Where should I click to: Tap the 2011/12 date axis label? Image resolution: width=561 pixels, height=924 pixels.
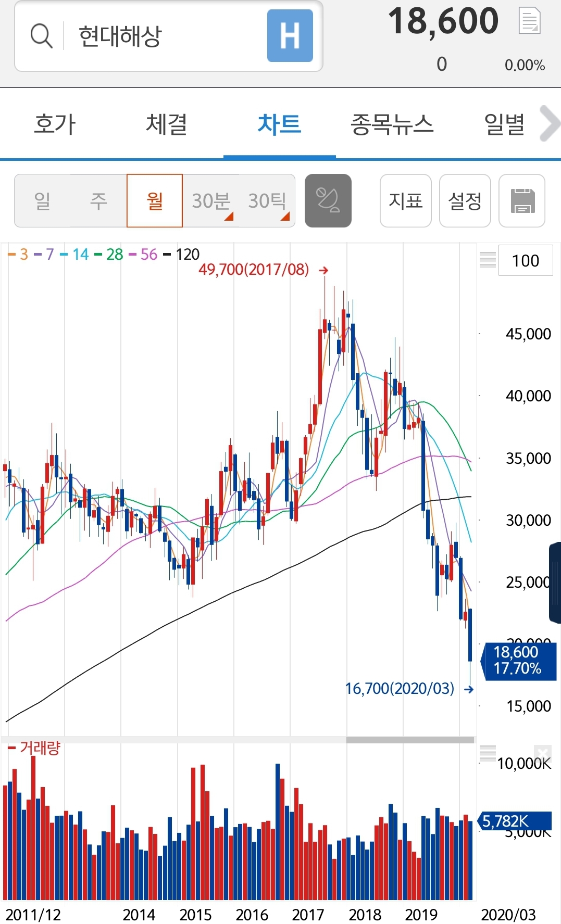click(x=33, y=915)
